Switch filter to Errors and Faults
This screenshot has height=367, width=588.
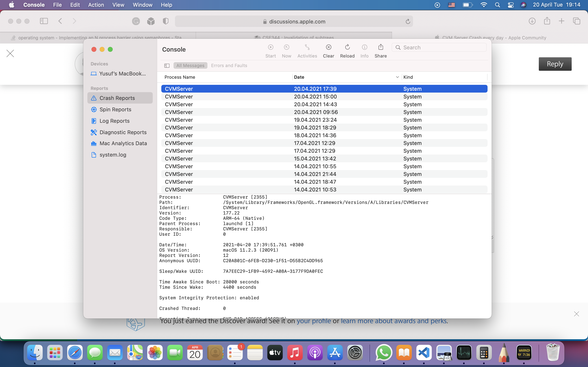[229, 65]
